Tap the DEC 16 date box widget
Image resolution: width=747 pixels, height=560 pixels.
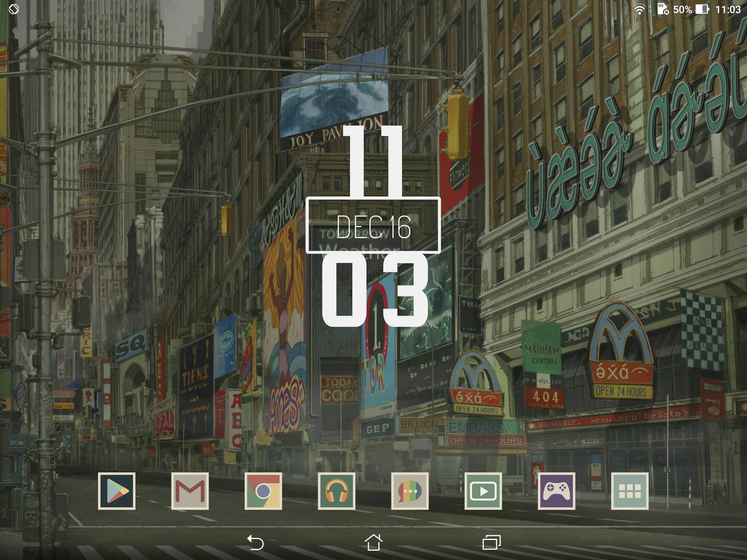(x=373, y=225)
